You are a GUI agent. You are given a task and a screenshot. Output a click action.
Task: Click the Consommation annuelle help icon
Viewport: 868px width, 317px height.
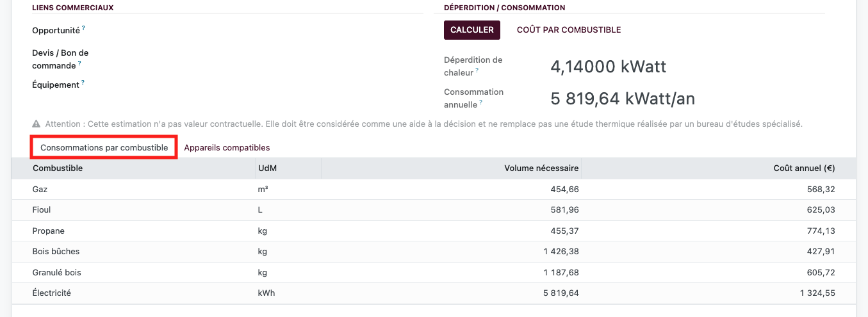click(480, 102)
